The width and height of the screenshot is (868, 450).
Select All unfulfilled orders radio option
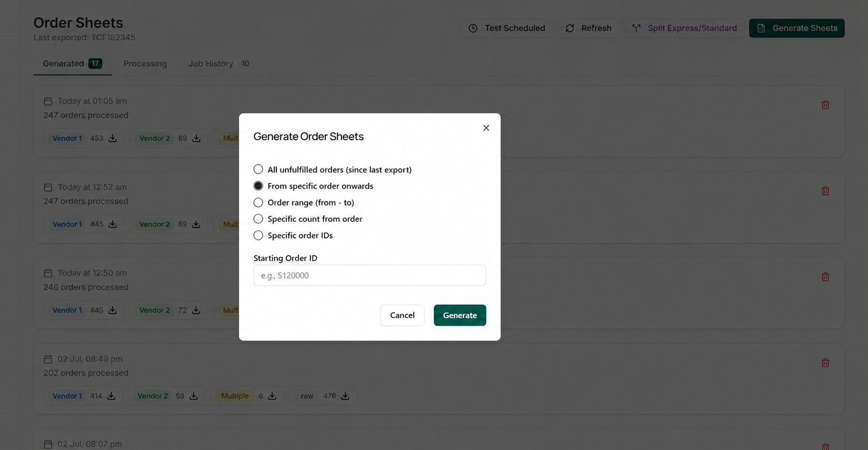click(258, 169)
